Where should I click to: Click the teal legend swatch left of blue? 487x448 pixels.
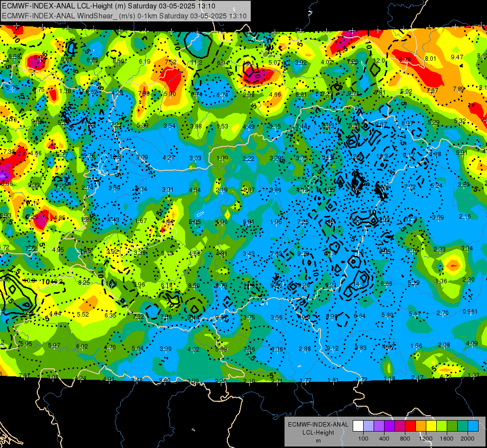(x=463, y=426)
